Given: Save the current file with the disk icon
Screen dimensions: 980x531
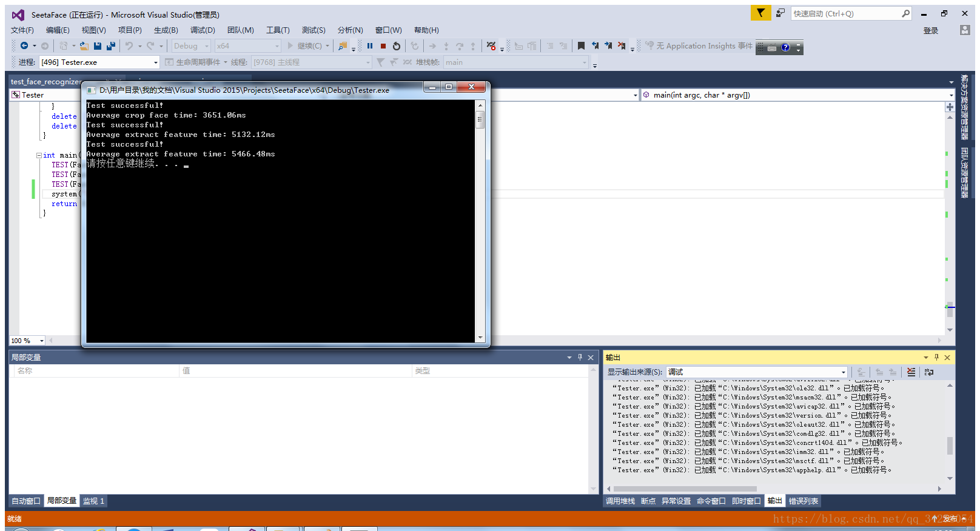Looking at the screenshot, I should [x=98, y=46].
